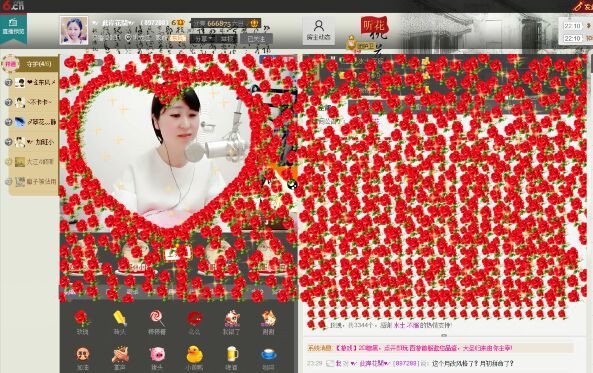Click the crown level badge beside 897288
Image resolution: width=593 pixels, height=373 pixels.
click(x=178, y=23)
